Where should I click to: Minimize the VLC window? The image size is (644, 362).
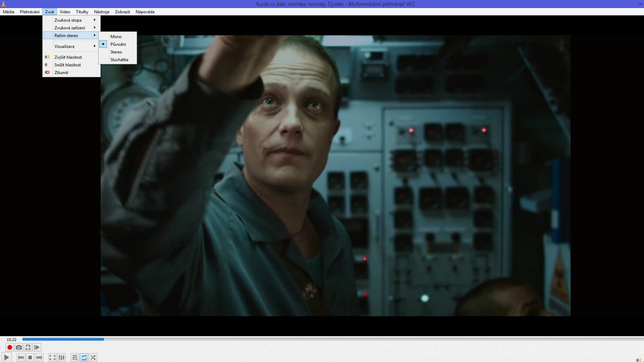[640, 4]
